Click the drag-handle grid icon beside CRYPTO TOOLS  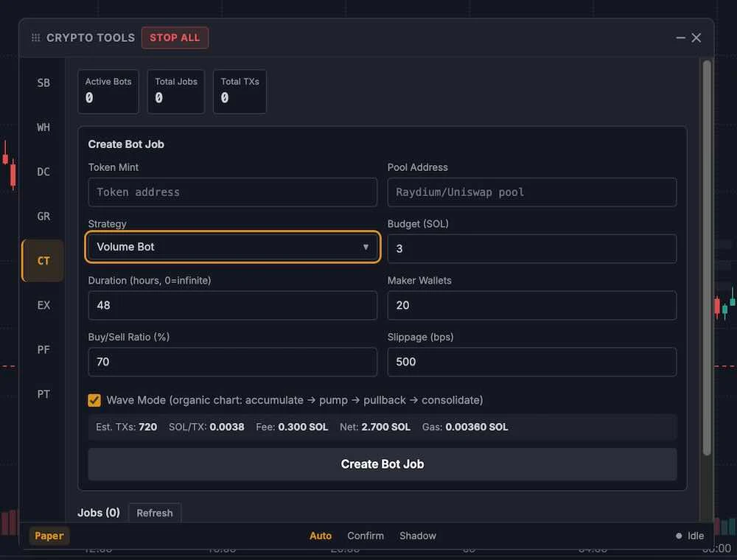coord(35,38)
